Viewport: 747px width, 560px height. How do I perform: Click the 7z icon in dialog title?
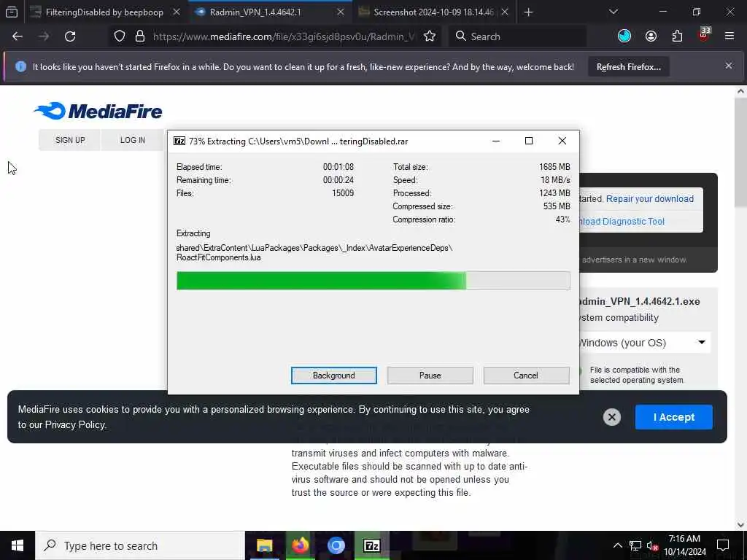pyautogui.click(x=179, y=141)
